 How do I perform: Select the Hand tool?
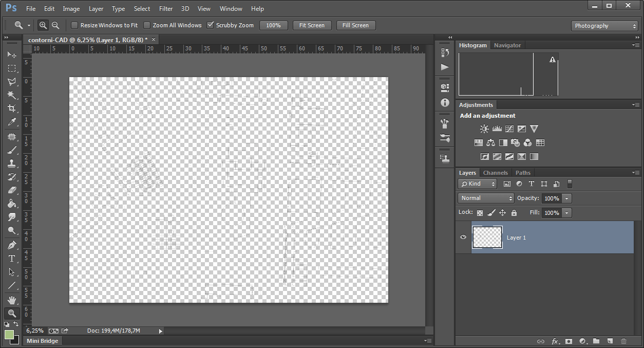[12, 300]
